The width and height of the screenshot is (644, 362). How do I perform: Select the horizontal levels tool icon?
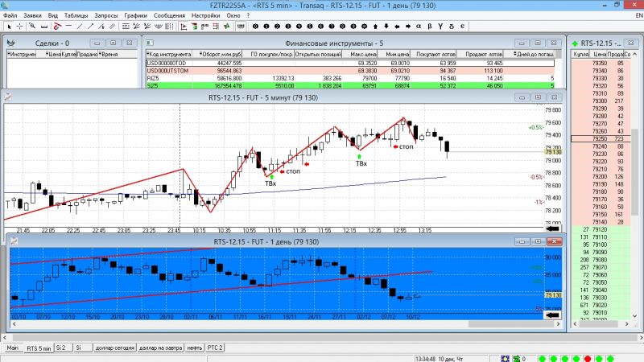126,27
